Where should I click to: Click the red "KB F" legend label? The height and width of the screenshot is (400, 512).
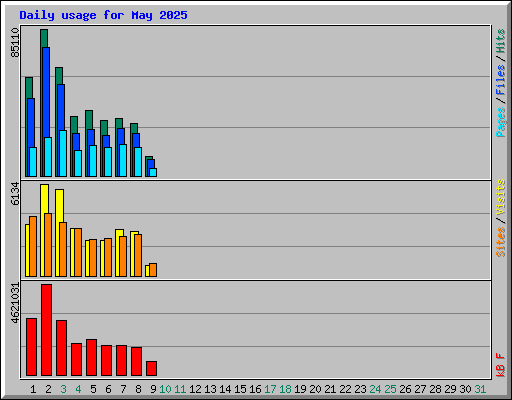[501, 365]
